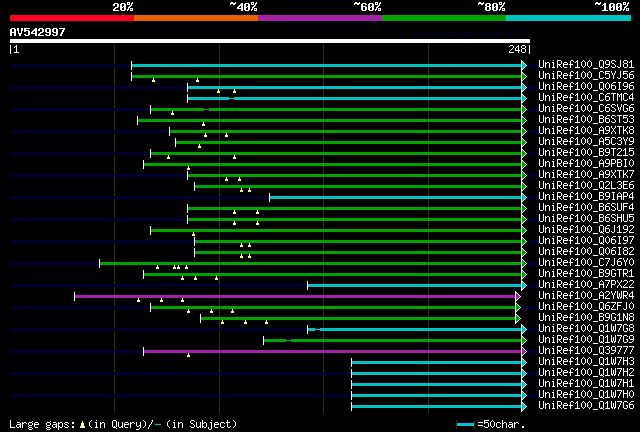640x432 pixels.
Task: Select the UniRef100_Q39777 label
Action: 586,351
